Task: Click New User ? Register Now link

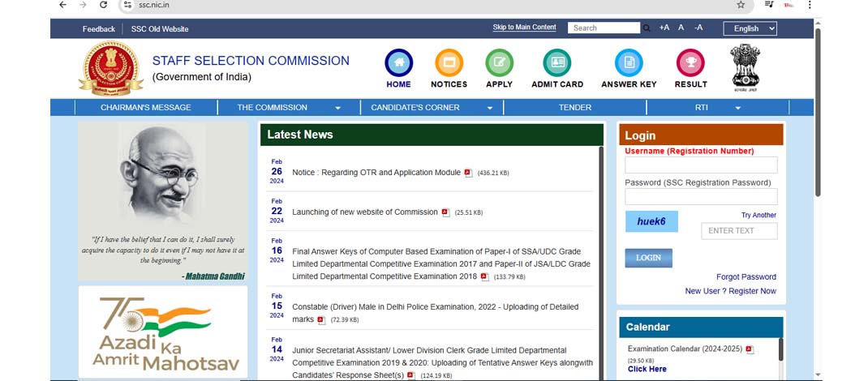Action: click(x=731, y=291)
